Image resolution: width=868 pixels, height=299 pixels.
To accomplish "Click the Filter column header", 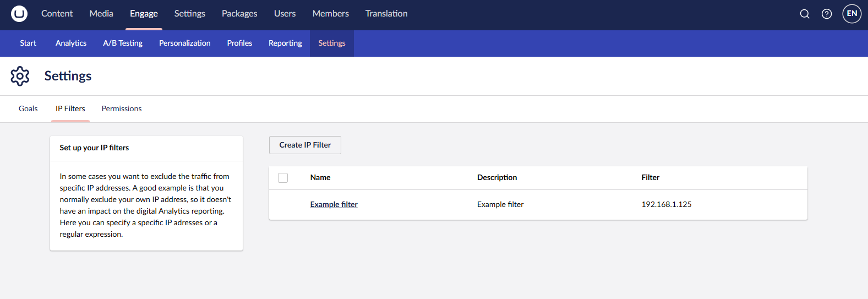I will (651, 177).
